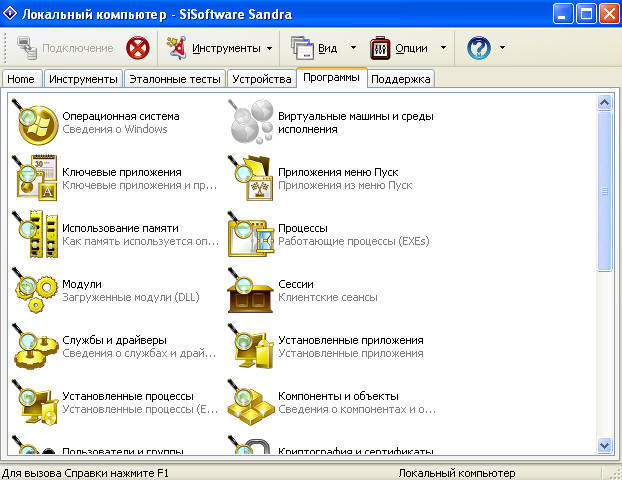This screenshot has height=480, width=622.
Task: Click the Модули title text
Action: (x=82, y=284)
